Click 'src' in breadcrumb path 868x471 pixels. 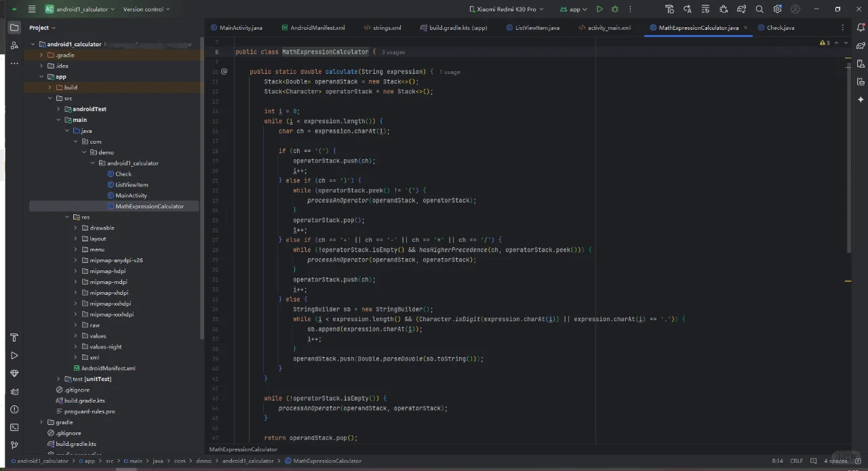click(x=109, y=461)
